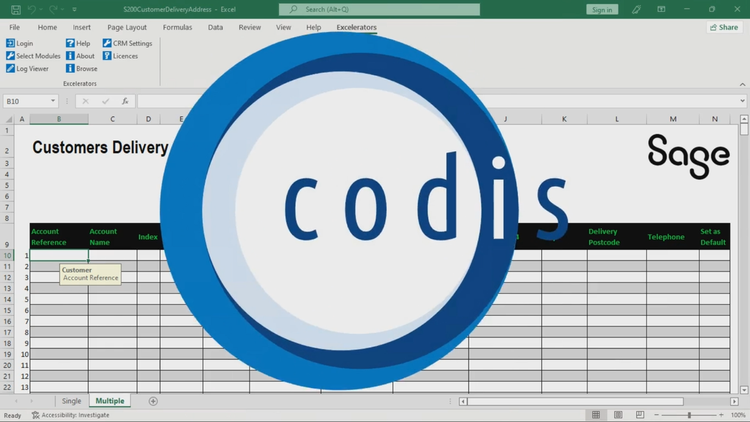This screenshot has height=422, width=750.
Task: Switch to the Insert tab
Action: (81, 27)
